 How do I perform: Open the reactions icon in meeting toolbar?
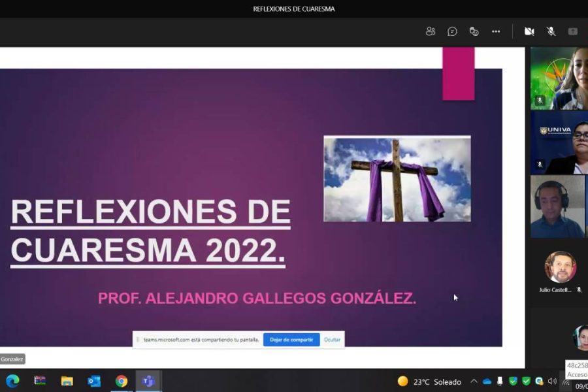tap(474, 31)
